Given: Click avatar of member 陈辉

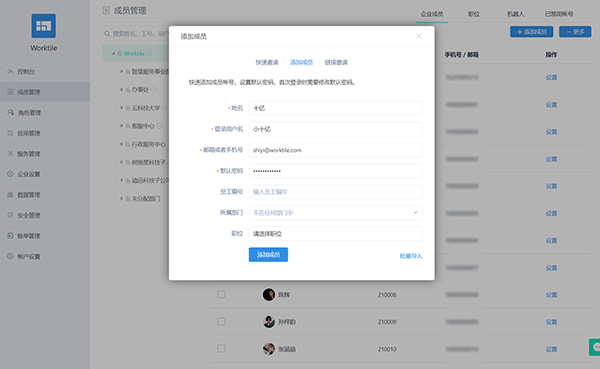Looking at the screenshot, I should pos(269,295).
